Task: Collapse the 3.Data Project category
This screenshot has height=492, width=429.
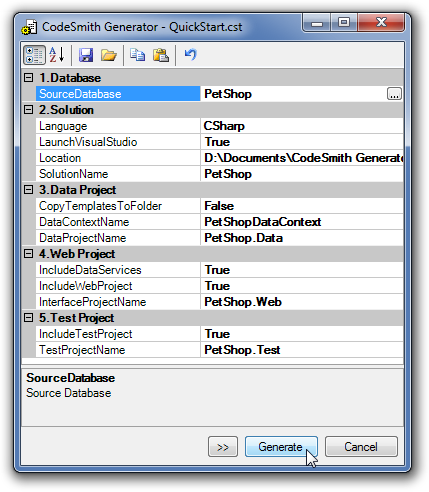Action: tap(29, 190)
